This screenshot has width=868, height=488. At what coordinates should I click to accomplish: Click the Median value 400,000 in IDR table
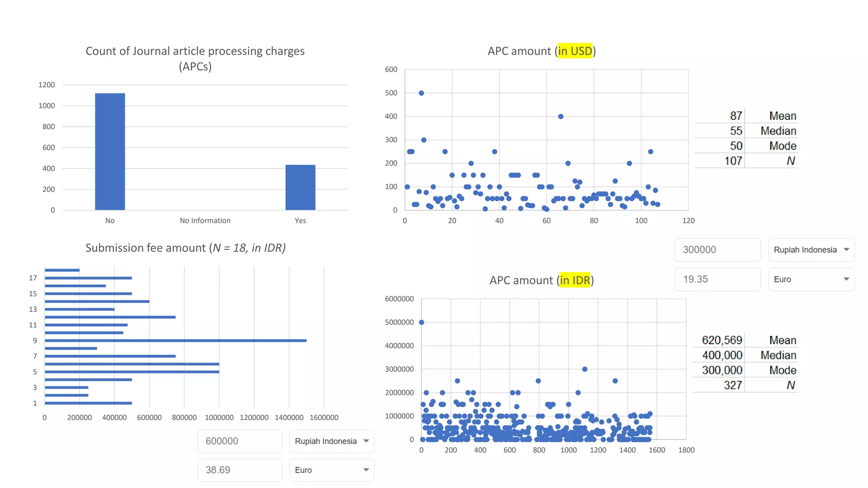coord(722,355)
